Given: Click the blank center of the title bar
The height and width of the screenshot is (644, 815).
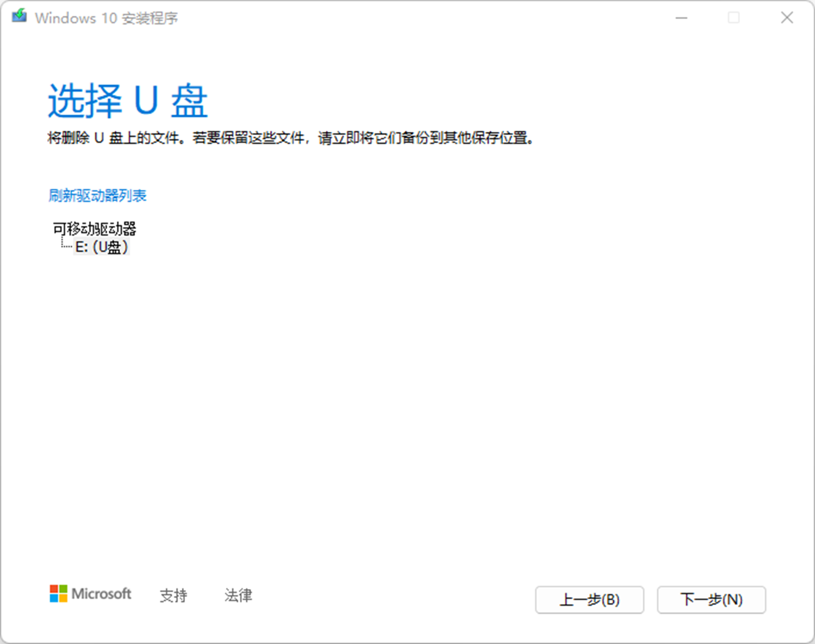Looking at the screenshot, I should click(x=417, y=18).
